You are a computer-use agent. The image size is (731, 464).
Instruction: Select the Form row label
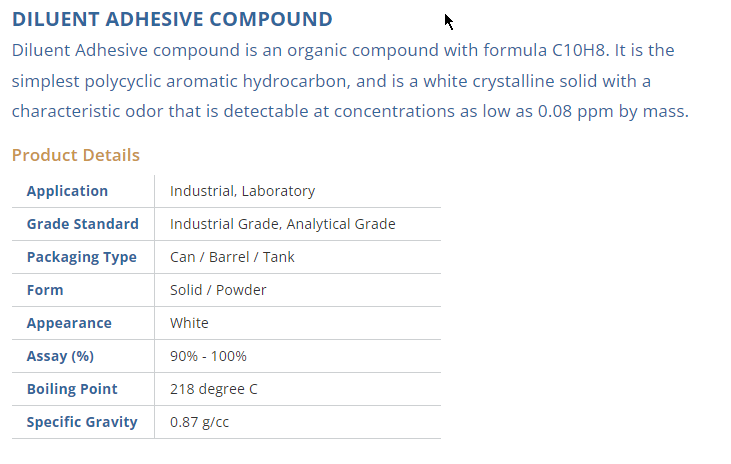45,290
